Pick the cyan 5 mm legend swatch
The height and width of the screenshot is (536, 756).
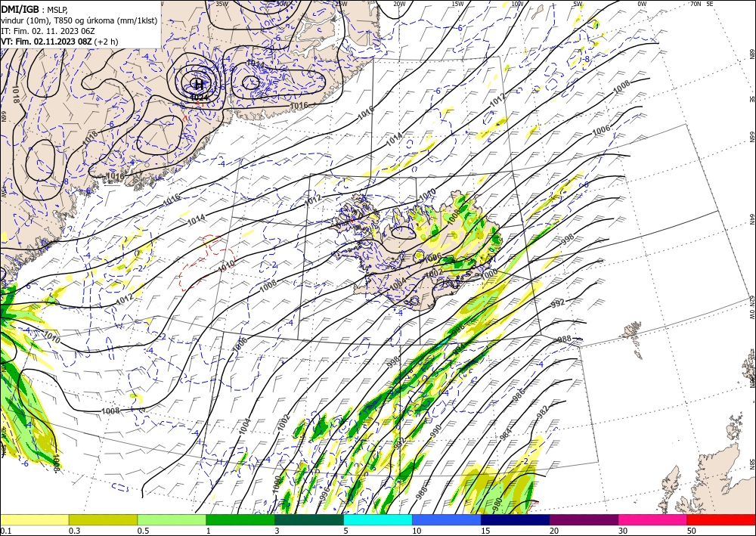[x=378, y=519]
